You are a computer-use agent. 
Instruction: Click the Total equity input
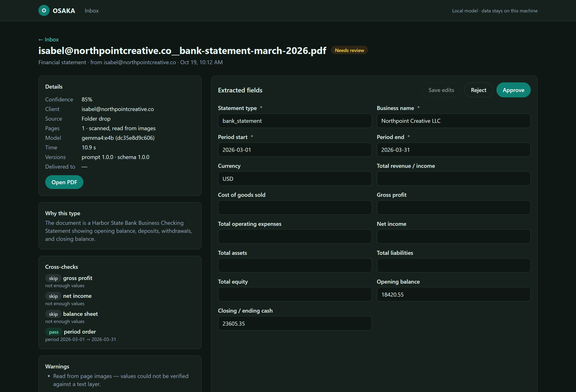pyautogui.click(x=295, y=294)
